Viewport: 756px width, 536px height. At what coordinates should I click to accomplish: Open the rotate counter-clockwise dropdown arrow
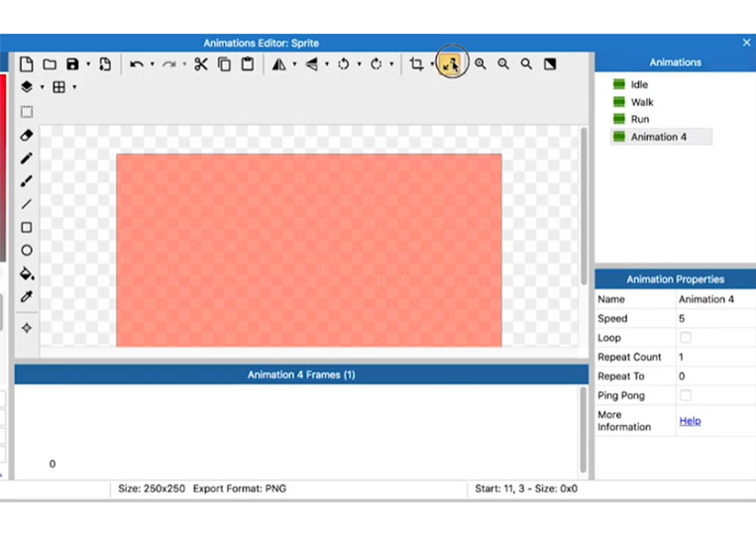[x=359, y=63]
